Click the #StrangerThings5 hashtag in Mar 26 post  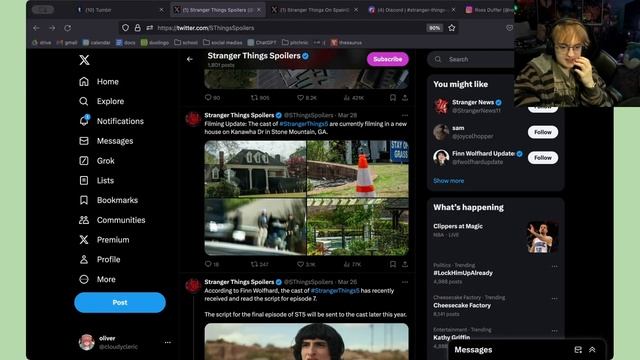tap(335, 291)
